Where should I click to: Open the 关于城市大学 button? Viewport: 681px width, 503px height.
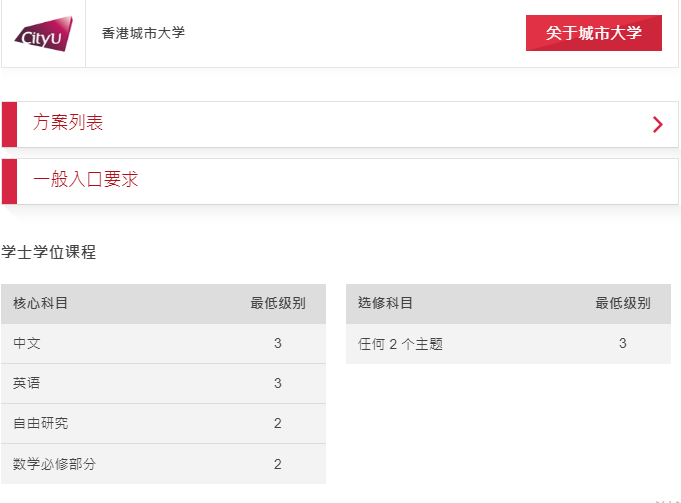594,33
